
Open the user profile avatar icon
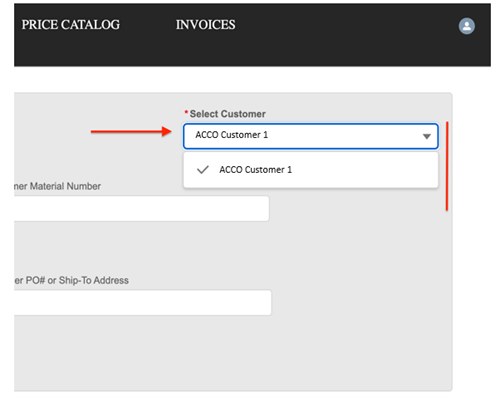click(467, 26)
